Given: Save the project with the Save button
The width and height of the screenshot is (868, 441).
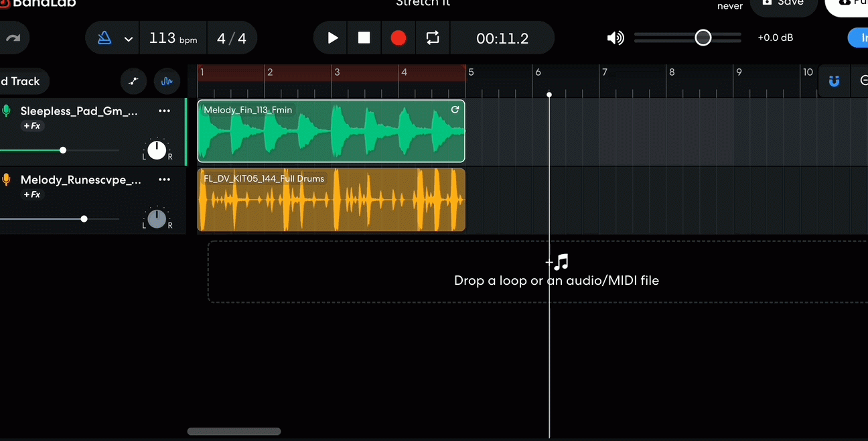Looking at the screenshot, I should pyautogui.click(x=784, y=3).
